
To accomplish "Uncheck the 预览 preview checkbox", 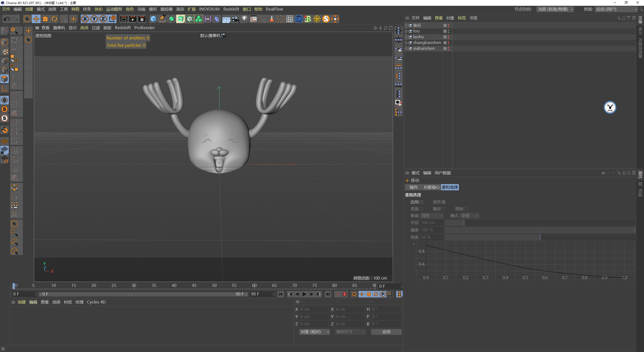I will (444, 202).
